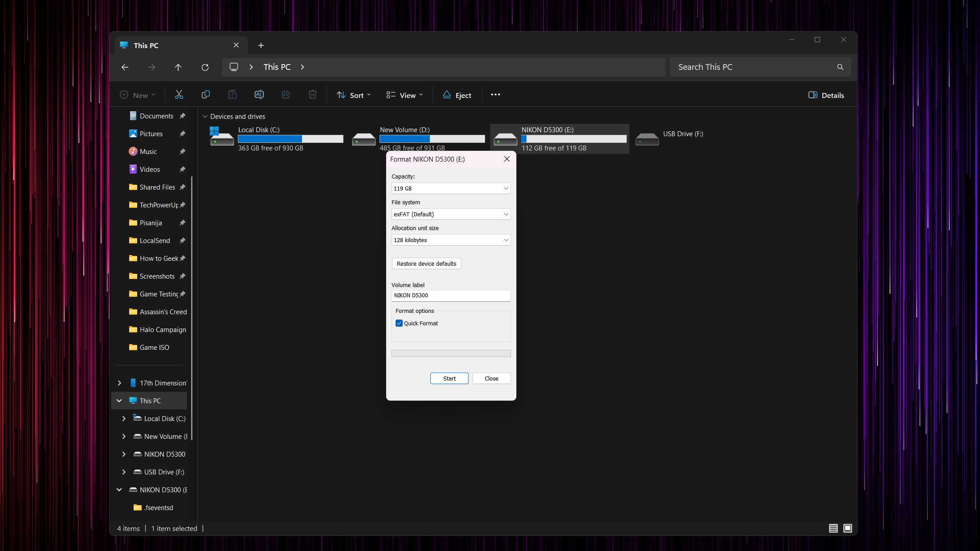Toggle the Details pane button

(826, 95)
